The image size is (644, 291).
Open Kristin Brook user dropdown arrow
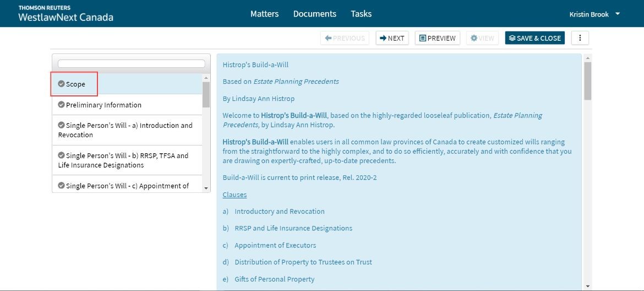coord(617,14)
